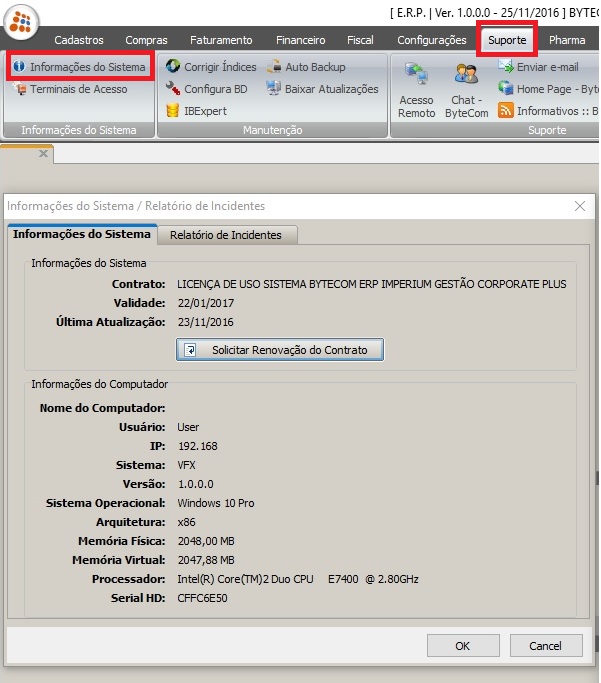601x683 pixels.
Task: Click the Terminais de Acesso icon
Action: tap(20, 89)
